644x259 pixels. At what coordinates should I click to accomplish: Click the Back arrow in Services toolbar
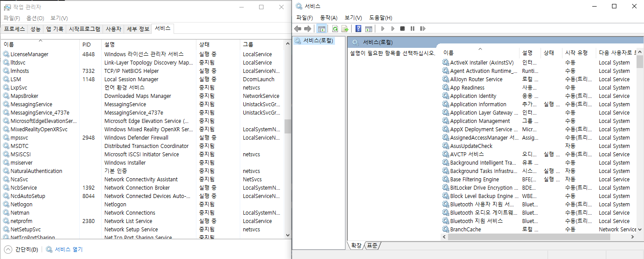(x=298, y=29)
